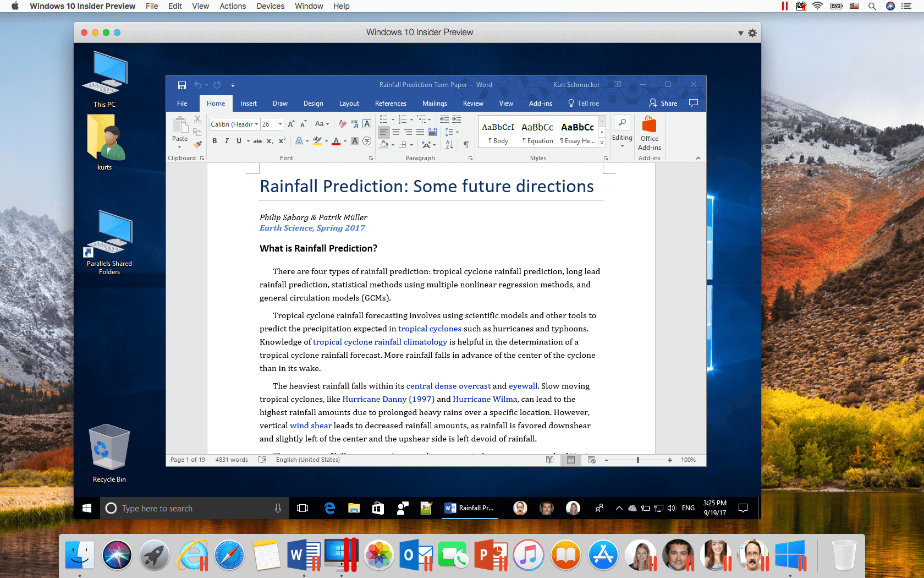Apply yellow text highlight color
924x578 pixels.
pos(317,141)
